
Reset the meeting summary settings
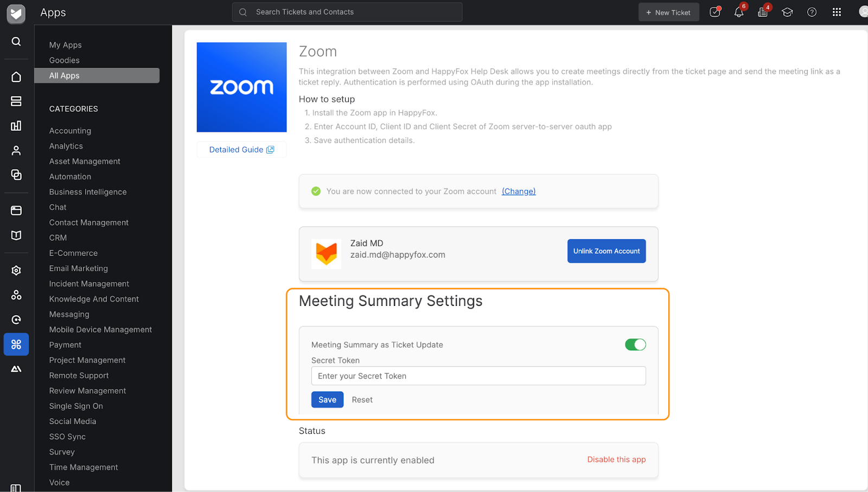pos(362,400)
